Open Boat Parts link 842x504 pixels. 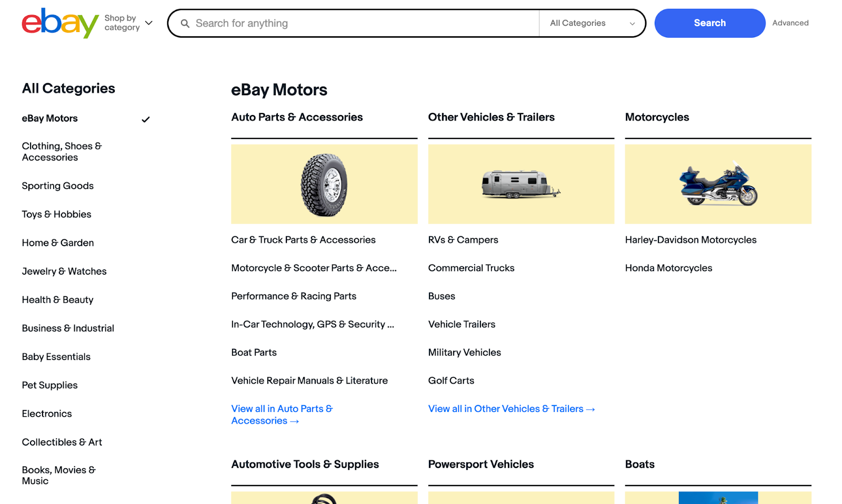pyautogui.click(x=254, y=352)
